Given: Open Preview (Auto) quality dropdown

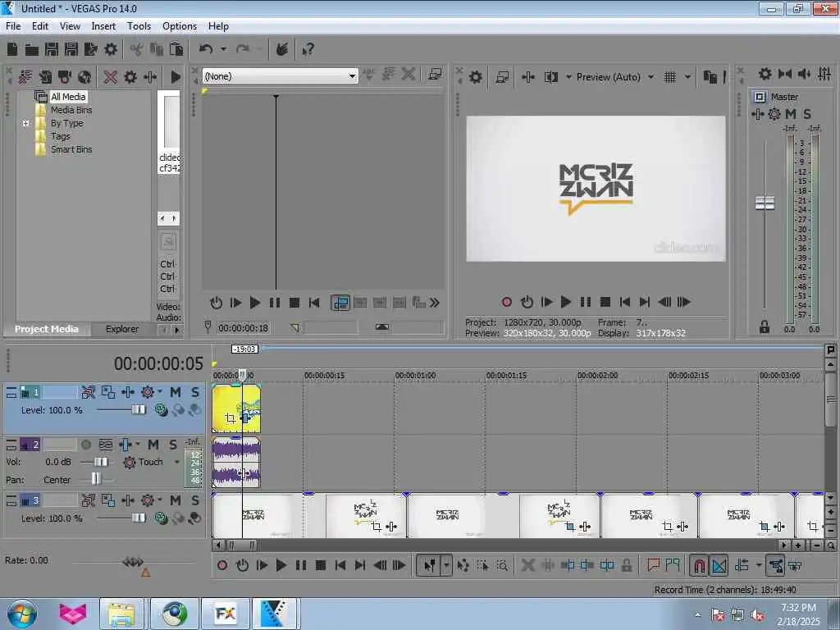Looking at the screenshot, I should (x=651, y=77).
